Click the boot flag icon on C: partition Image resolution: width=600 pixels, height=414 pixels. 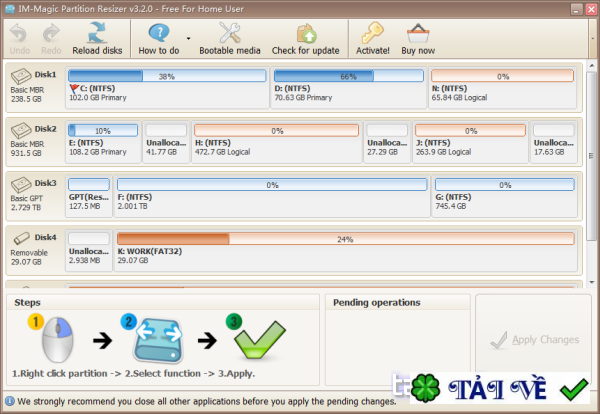(74, 88)
